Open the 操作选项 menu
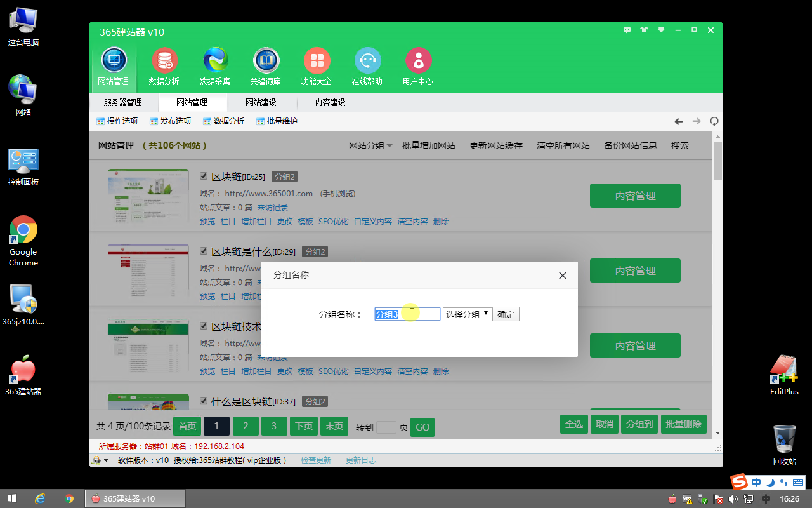Image resolution: width=812 pixels, height=508 pixels. pos(117,121)
